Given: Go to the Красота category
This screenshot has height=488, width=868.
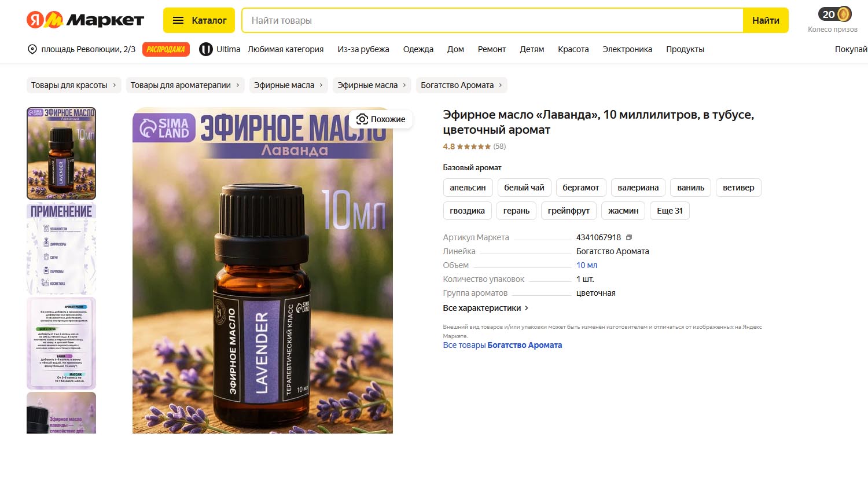Looking at the screenshot, I should tap(573, 49).
